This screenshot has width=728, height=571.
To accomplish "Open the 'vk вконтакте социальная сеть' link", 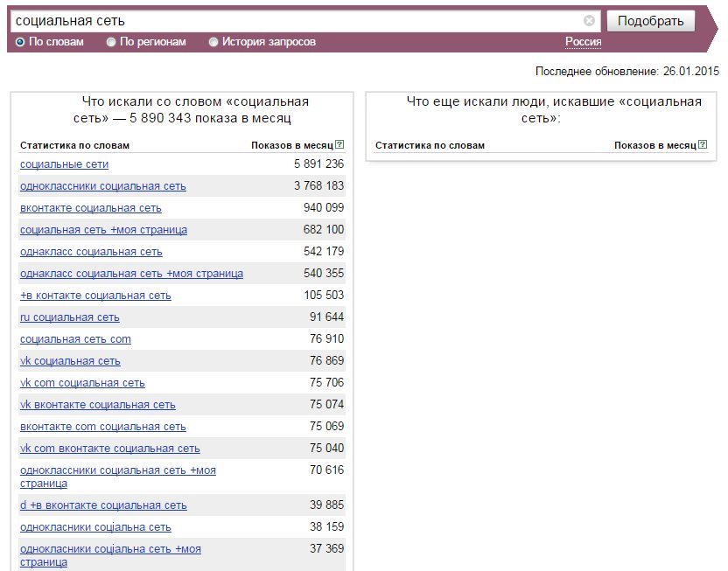I will tap(97, 405).
